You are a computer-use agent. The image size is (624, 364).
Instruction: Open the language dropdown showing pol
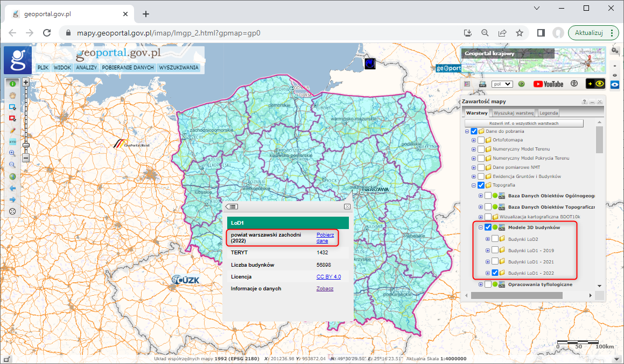pyautogui.click(x=502, y=84)
